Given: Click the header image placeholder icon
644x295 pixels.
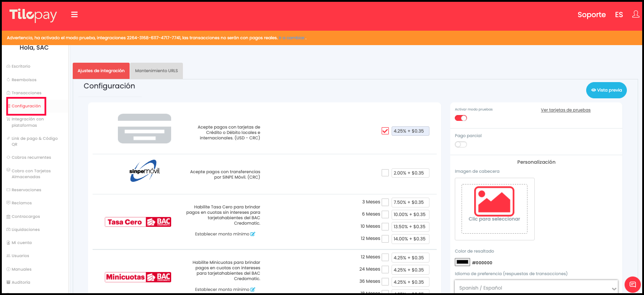Looking at the screenshot, I should pyautogui.click(x=494, y=201).
